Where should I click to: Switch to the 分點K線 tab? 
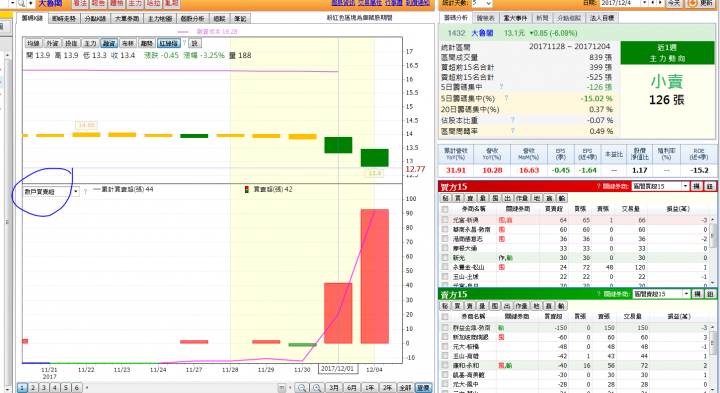pyautogui.click(x=95, y=19)
